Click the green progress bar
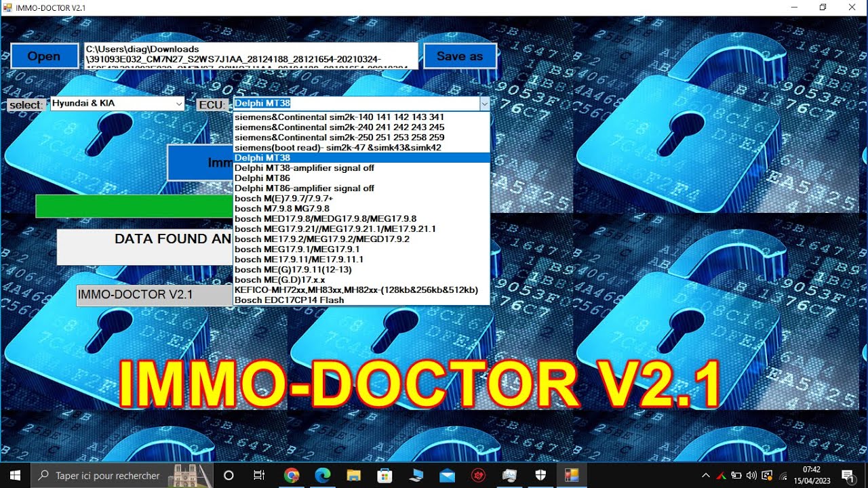Image resolution: width=868 pixels, height=488 pixels. coord(134,205)
